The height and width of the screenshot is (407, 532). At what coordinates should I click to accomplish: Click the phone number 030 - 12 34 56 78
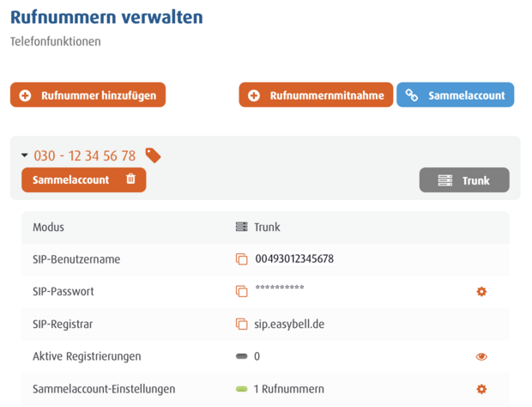tap(84, 155)
